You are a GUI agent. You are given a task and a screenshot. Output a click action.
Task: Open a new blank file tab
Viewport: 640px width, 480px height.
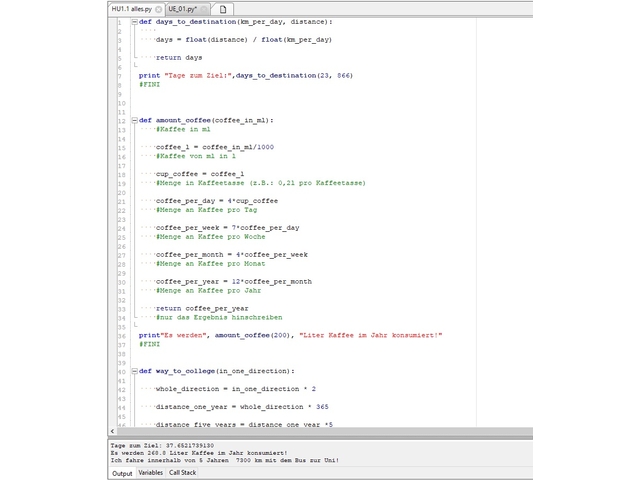(x=223, y=9)
